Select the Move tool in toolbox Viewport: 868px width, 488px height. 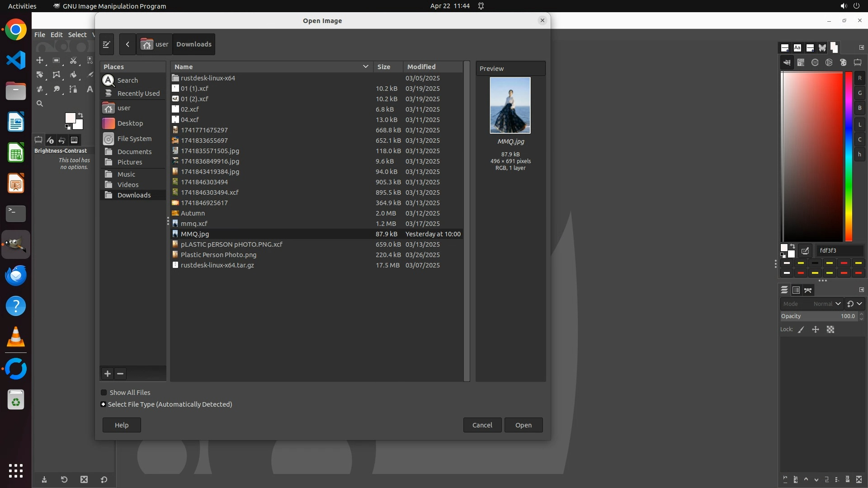click(x=40, y=61)
